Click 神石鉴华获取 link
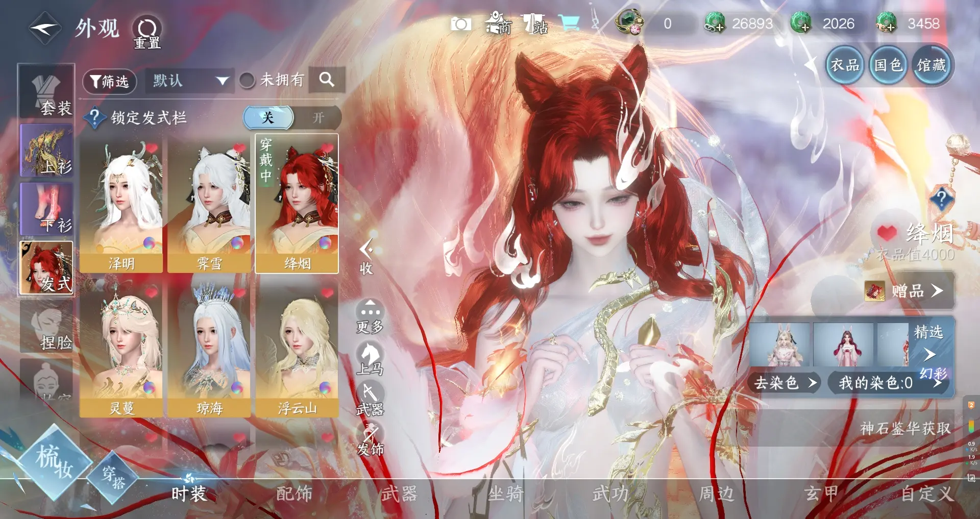The height and width of the screenshot is (519, 980). 905,428
